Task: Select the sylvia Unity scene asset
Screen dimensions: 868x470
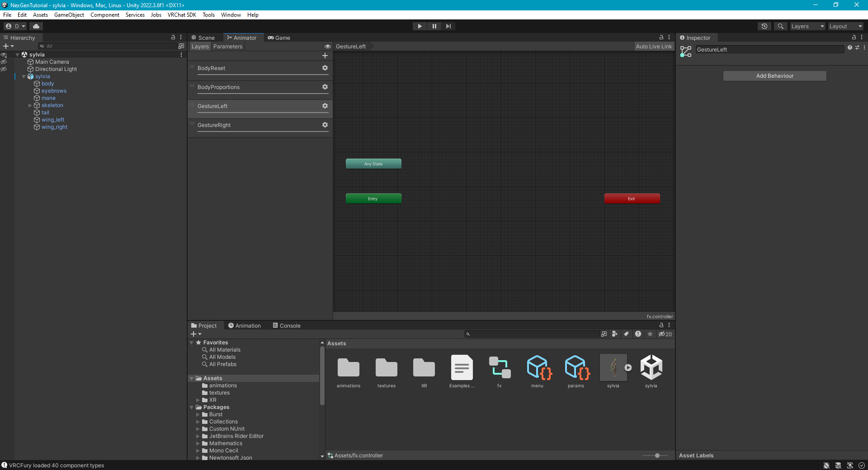Action: pos(651,368)
